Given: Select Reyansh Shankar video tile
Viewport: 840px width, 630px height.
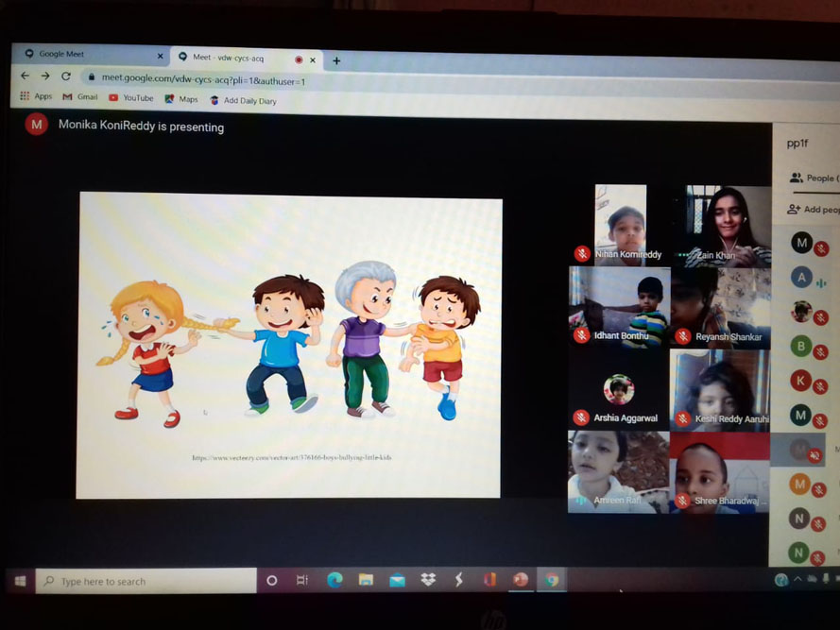Looking at the screenshot, I should point(721,309).
